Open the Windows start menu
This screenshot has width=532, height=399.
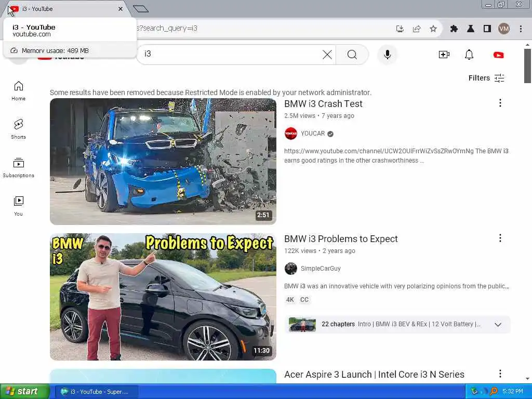(x=24, y=392)
